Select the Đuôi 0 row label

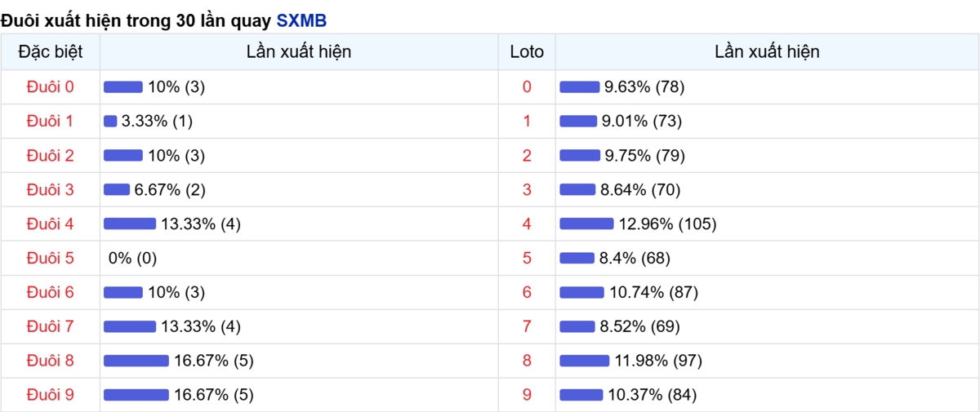[x=50, y=86]
